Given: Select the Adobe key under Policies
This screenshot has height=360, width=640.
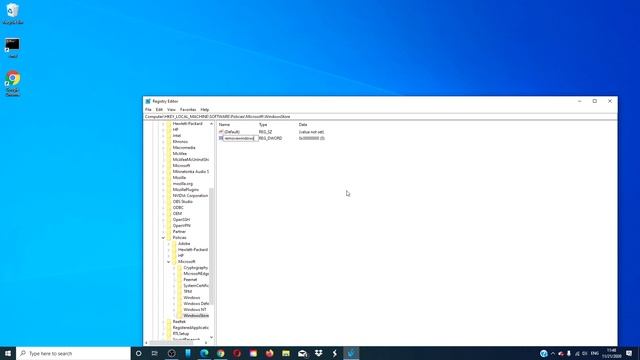Looking at the screenshot, I should coord(184,244).
